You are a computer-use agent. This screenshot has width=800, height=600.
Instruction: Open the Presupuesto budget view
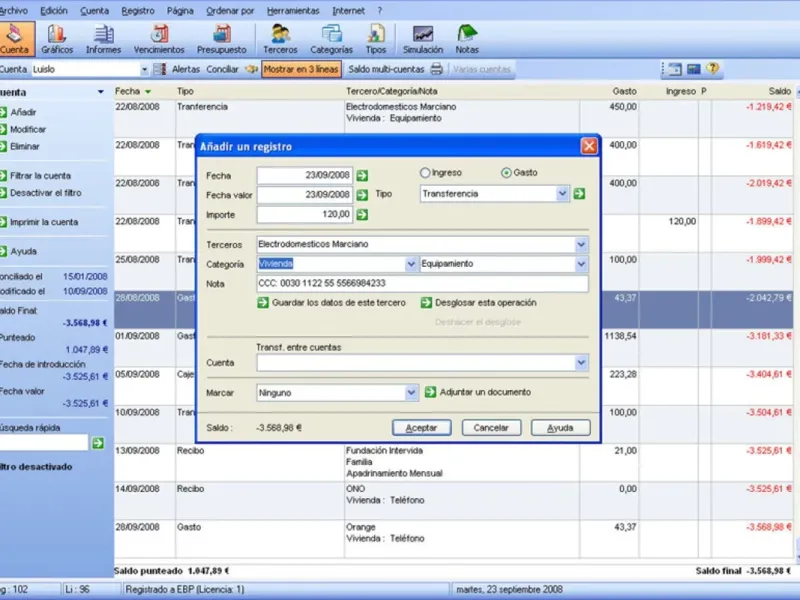click(x=221, y=39)
